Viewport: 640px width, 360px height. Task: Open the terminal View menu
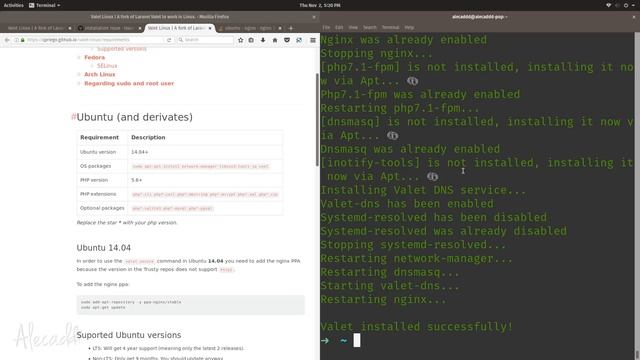point(353,27)
